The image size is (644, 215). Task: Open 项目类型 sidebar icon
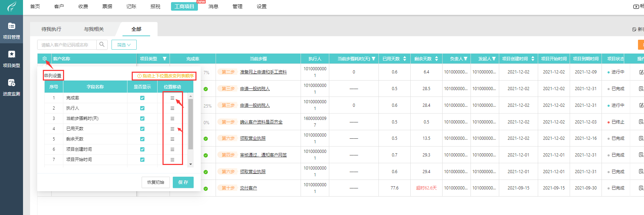(x=11, y=58)
